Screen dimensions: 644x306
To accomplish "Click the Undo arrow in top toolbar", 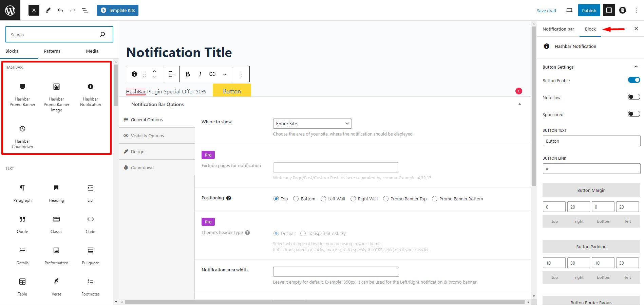I will point(60,11).
